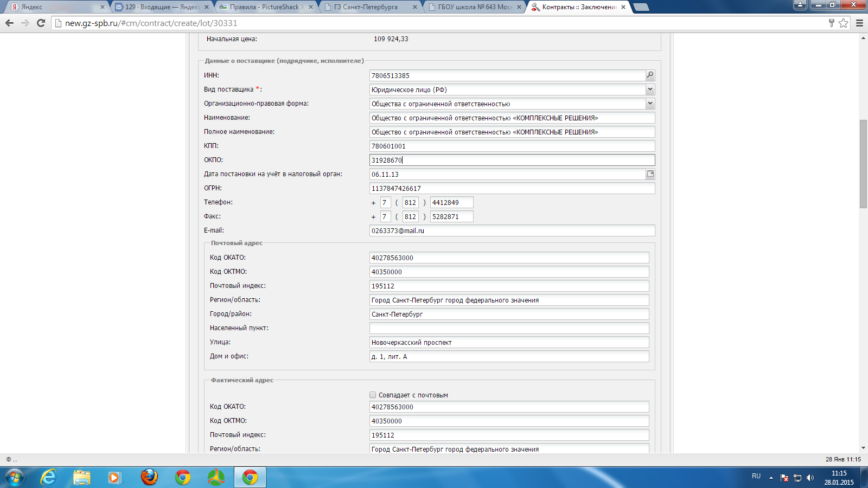Click the Полное наименование input field

pyautogui.click(x=512, y=132)
